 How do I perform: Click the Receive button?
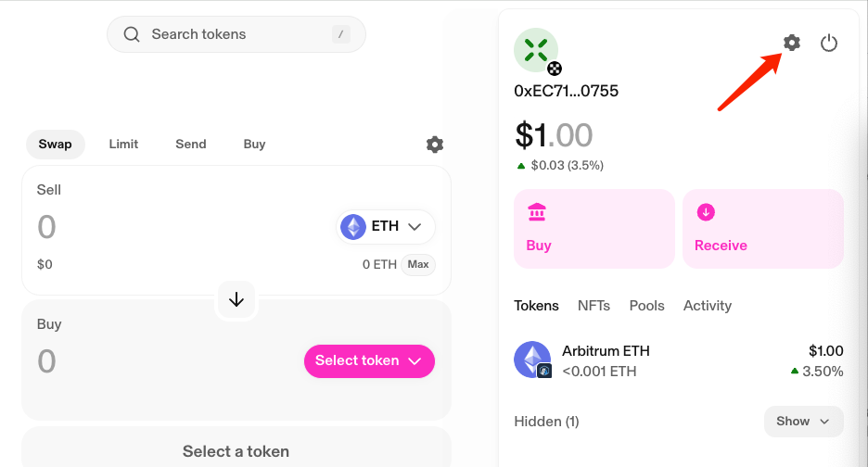click(762, 229)
